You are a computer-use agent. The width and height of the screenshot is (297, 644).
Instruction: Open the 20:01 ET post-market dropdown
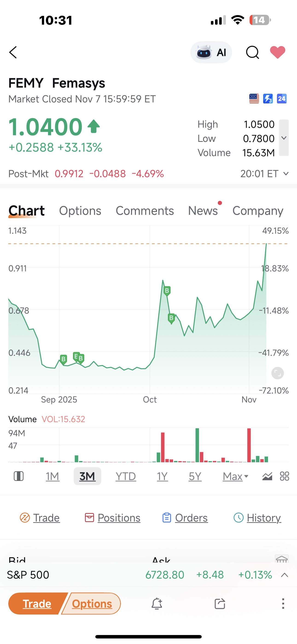(x=265, y=173)
